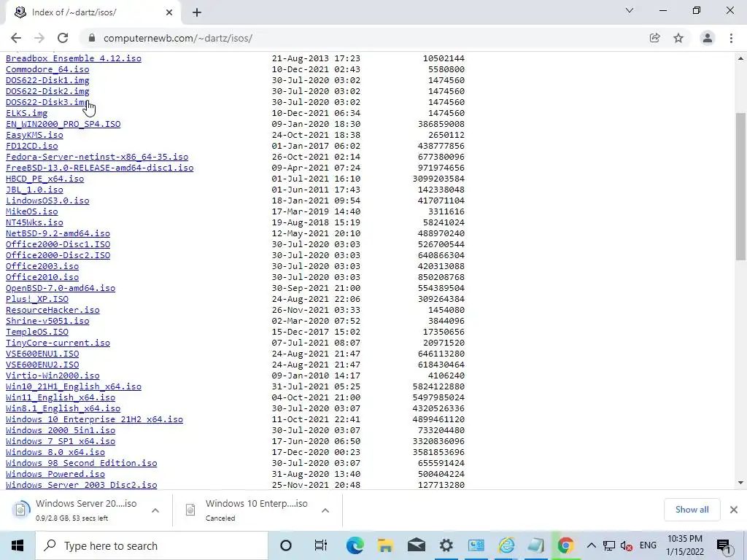Open Windows_98_Second_Edition.iso link
The image size is (747, 560).
81,463
